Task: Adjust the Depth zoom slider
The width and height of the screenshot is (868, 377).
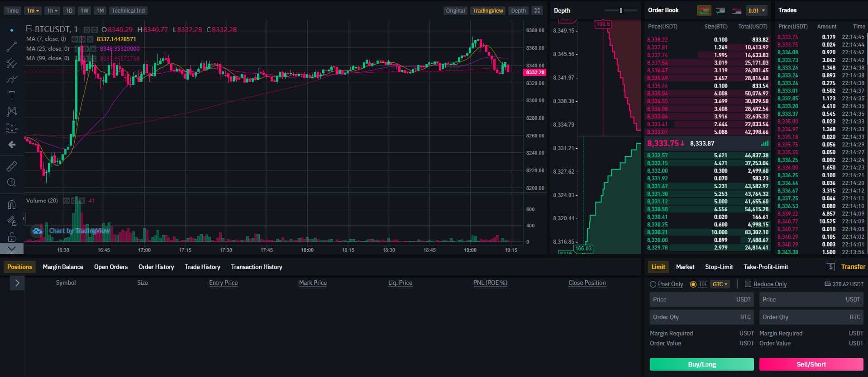Action: pyautogui.click(x=621, y=10)
